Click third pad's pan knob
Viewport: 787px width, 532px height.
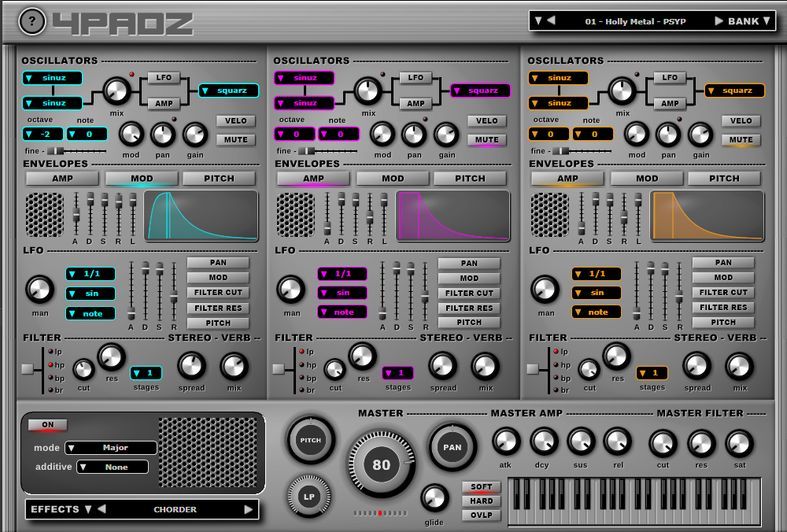668,135
